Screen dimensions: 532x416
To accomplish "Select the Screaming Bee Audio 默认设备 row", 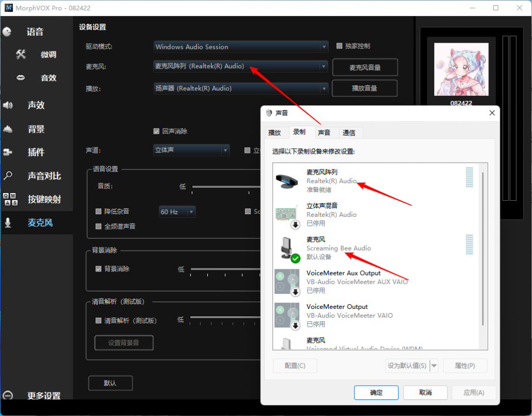I will [x=376, y=248].
